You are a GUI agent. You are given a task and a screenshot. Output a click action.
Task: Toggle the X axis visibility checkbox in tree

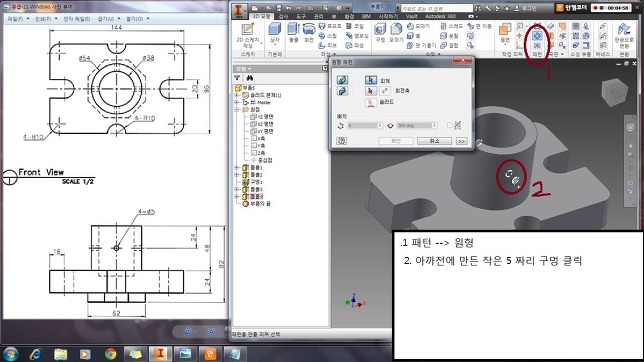tap(253, 138)
